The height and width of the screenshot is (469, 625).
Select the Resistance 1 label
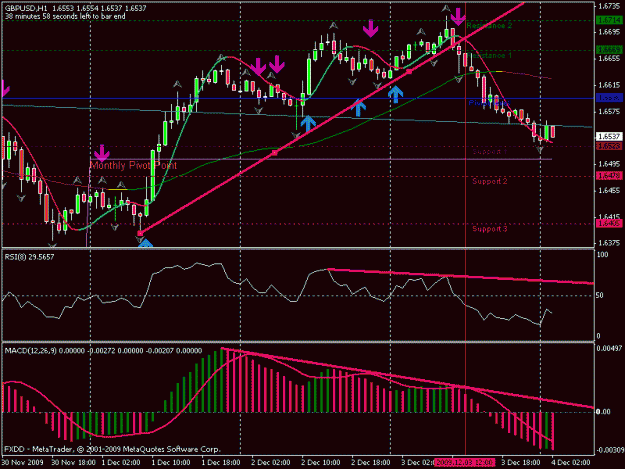491,55
